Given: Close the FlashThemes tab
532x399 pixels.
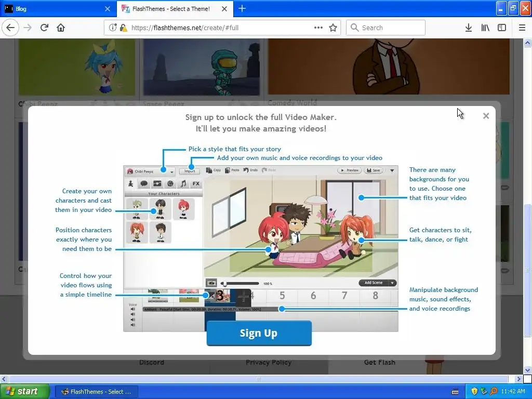Looking at the screenshot, I should 224,9.
